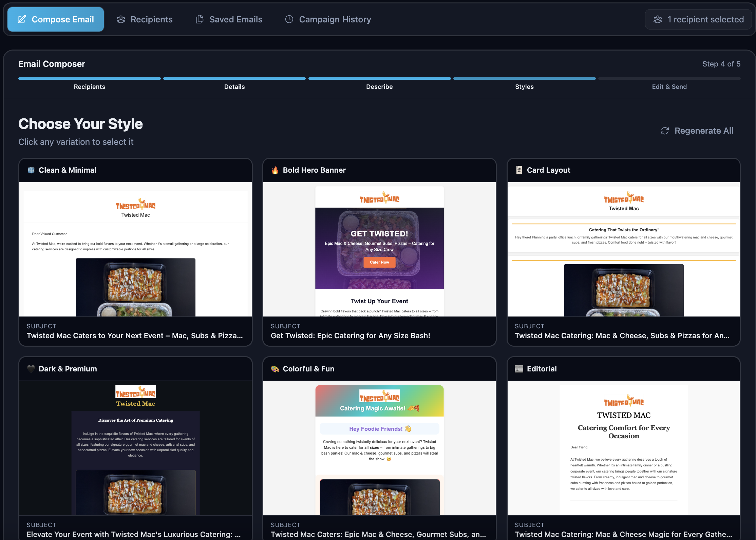Switch to the Recipients tab
Image resolution: width=756 pixels, height=540 pixels.
click(145, 19)
